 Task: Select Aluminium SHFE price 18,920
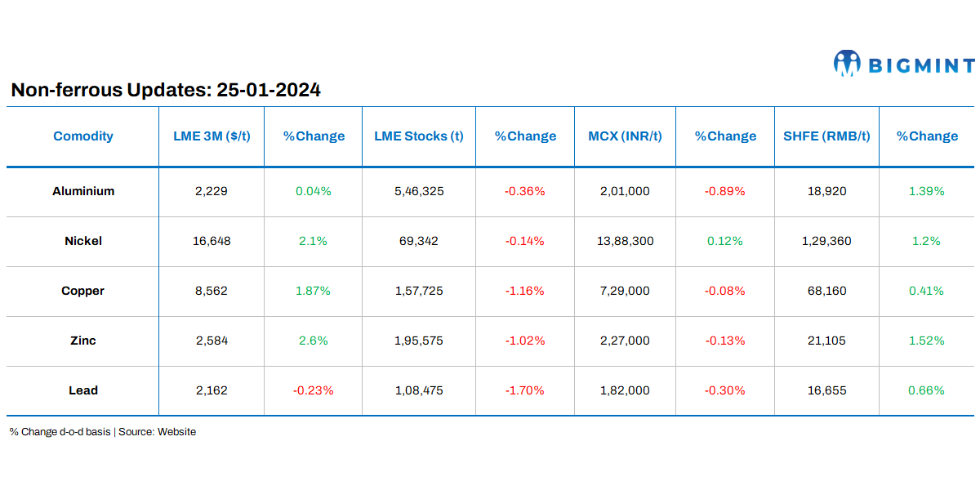point(826,191)
